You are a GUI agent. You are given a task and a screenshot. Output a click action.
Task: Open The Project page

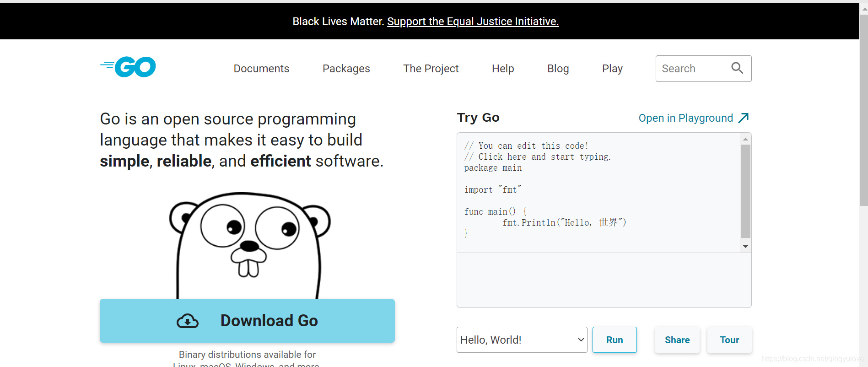coord(431,69)
